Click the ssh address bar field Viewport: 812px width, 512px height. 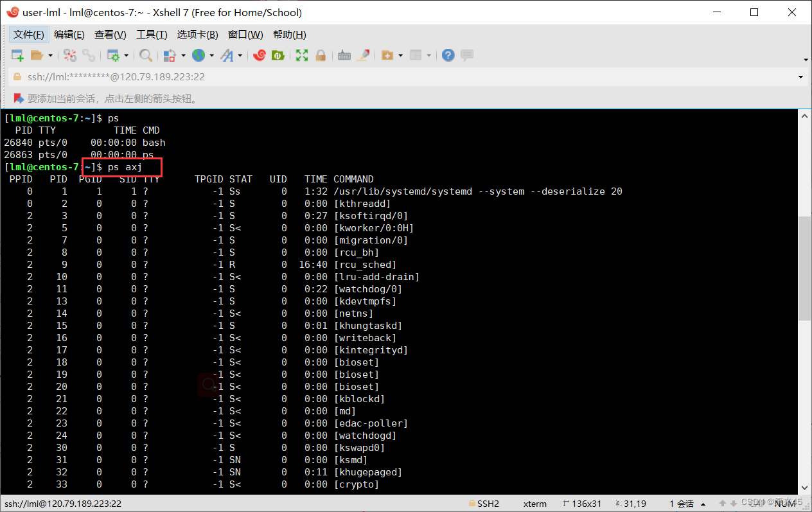(409, 77)
